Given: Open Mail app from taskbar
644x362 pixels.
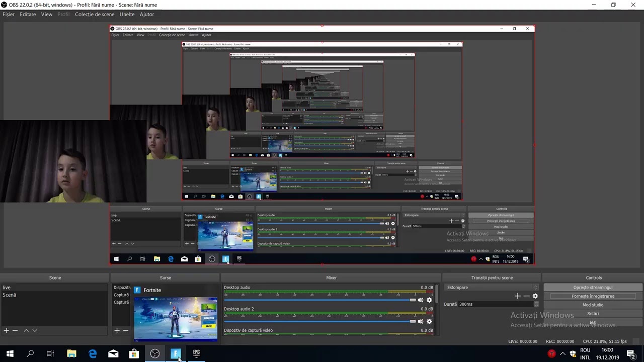Looking at the screenshot, I should pyautogui.click(x=113, y=353).
